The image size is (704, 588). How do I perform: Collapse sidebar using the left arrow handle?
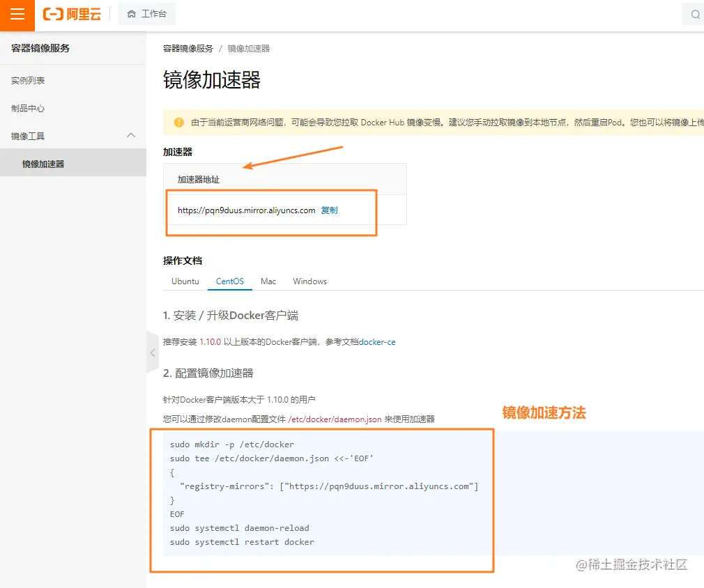coord(153,353)
